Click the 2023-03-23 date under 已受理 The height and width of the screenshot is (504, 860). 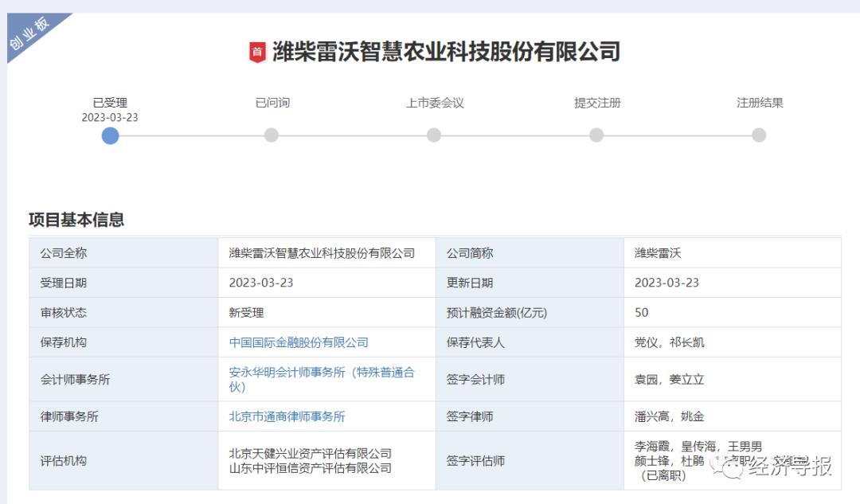coord(110,117)
